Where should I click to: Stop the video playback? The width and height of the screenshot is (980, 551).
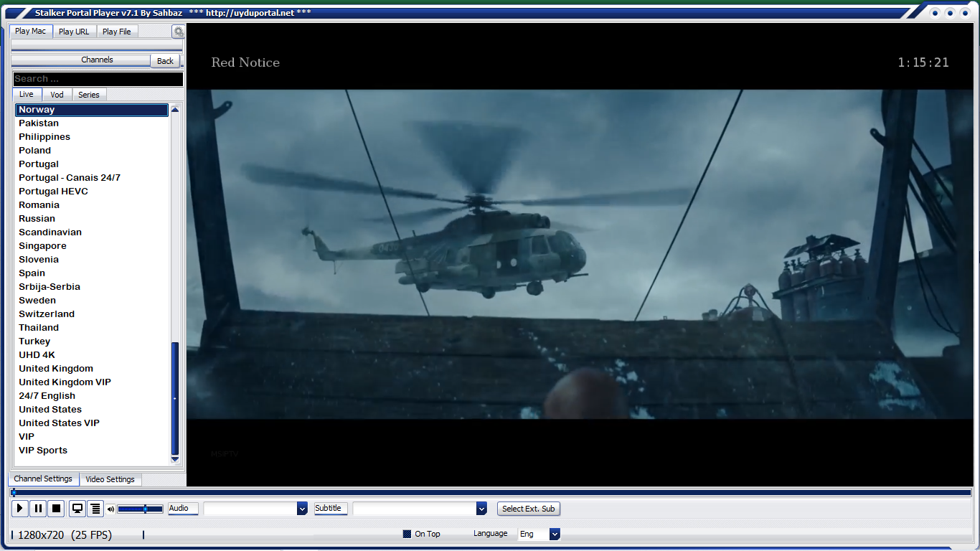[x=56, y=509]
